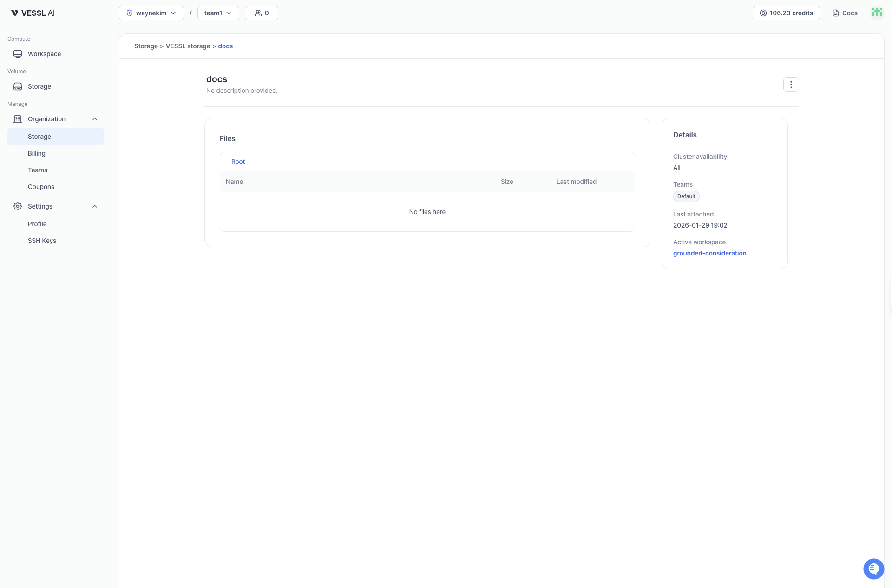The width and height of the screenshot is (892, 588).
Task: Open Workspace from the Compute section
Action: pos(44,53)
